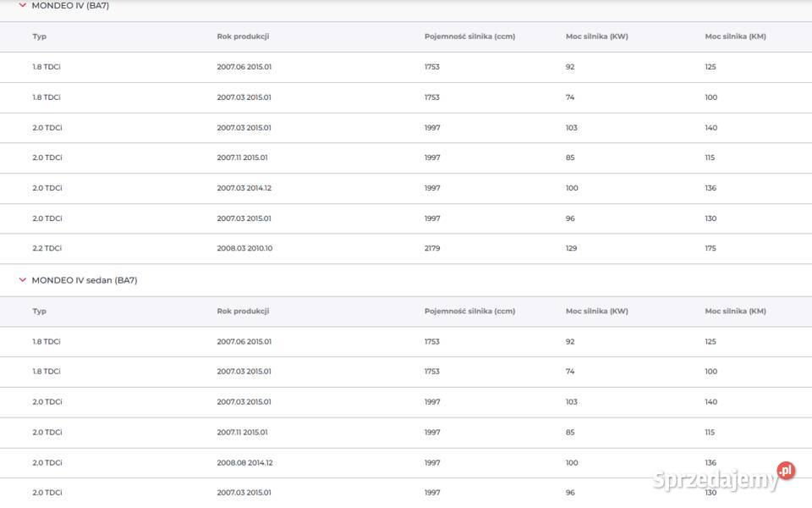Collapse the MONDEO IV (BA7) section chevron
Image resolution: width=812 pixels, height=508 pixels.
click(22, 5)
